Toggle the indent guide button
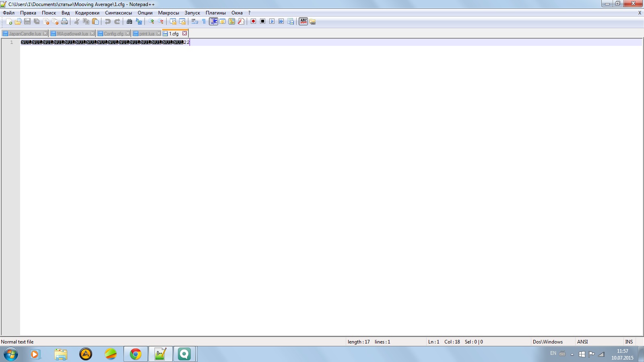Viewport: 644px width, 362px height. (x=213, y=21)
